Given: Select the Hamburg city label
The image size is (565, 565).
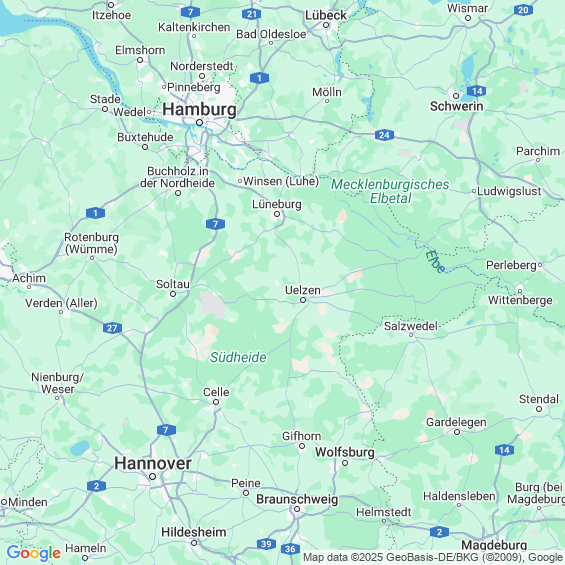Looking at the screenshot, I should 199,109.
